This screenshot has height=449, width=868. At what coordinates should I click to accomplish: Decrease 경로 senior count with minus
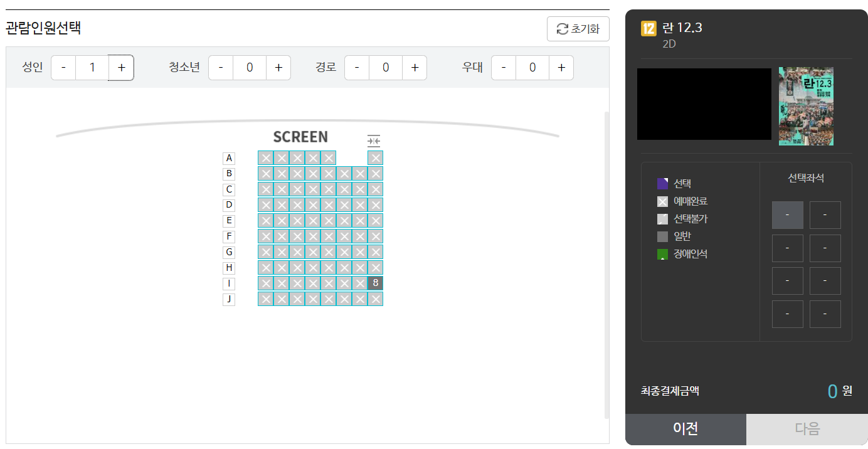(x=357, y=68)
